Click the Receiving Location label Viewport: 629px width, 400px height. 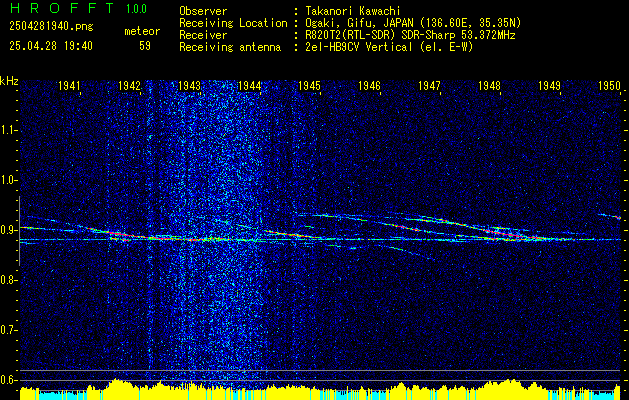[x=233, y=23]
